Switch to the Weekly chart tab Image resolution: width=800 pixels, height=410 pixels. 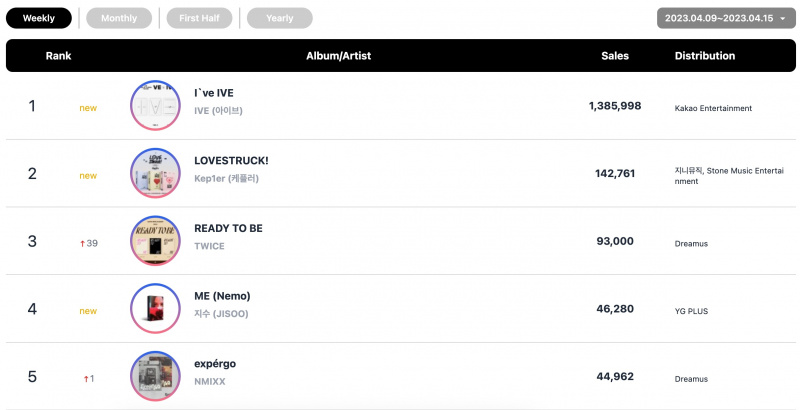coord(39,18)
